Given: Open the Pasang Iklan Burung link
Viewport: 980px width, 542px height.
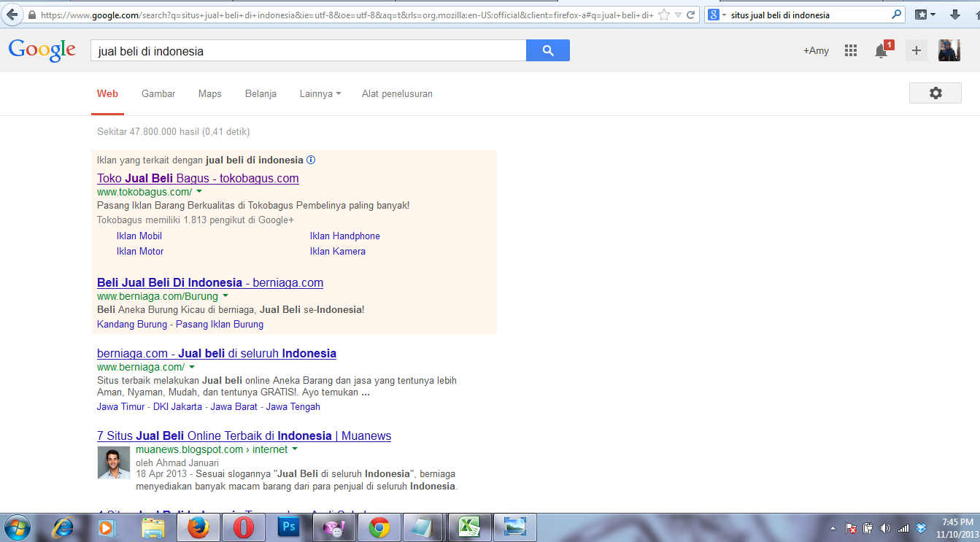Looking at the screenshot, I should (220, 324).
